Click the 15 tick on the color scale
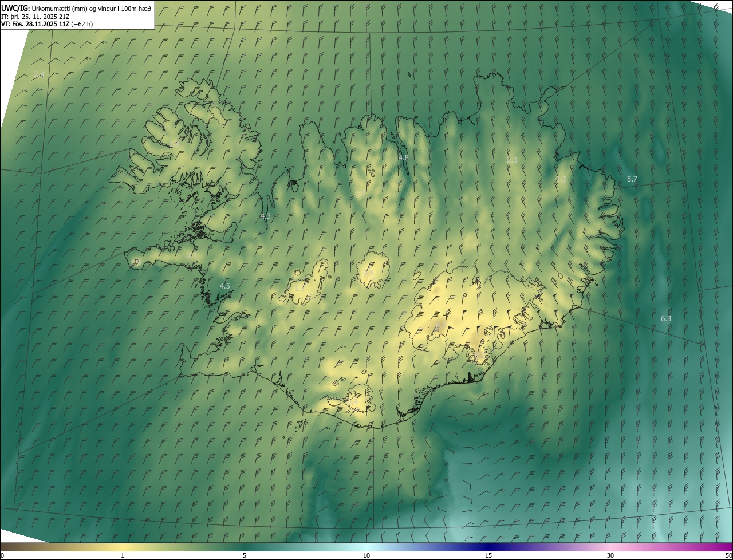 (488, 555)
